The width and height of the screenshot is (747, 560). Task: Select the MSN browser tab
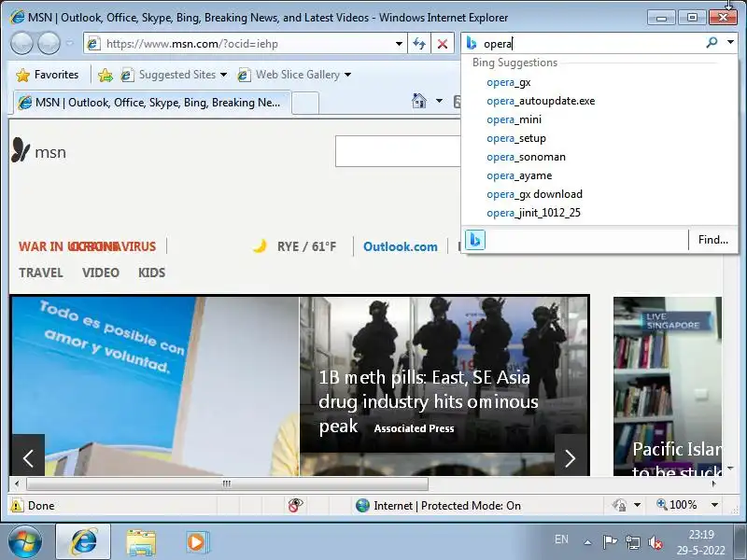click(151, 103)
